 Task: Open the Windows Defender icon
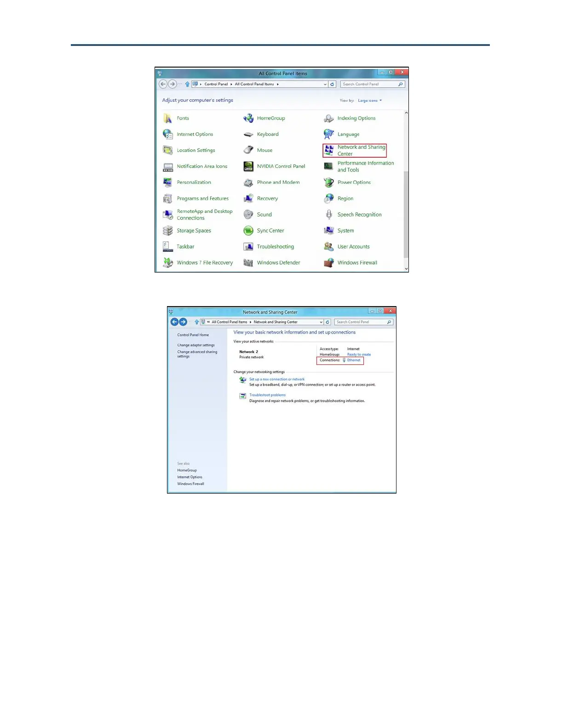[248, 263]
